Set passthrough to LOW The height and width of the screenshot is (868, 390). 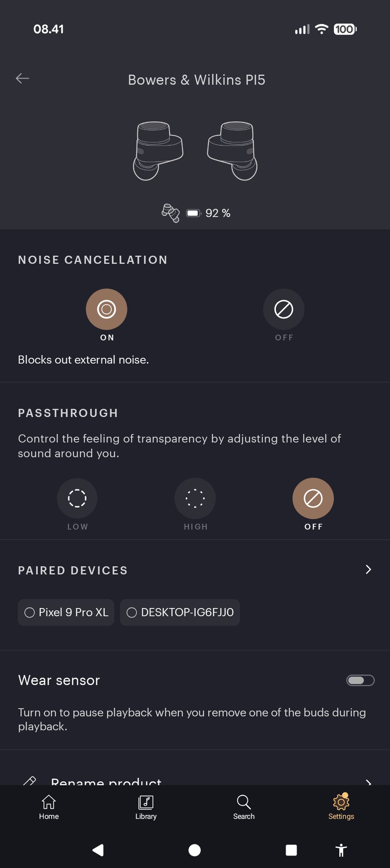coord(77,498)
